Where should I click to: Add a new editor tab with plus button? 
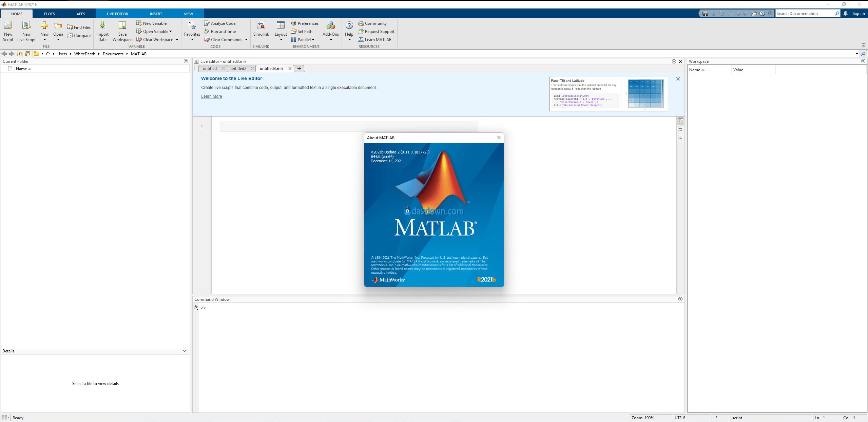point(299,69)
